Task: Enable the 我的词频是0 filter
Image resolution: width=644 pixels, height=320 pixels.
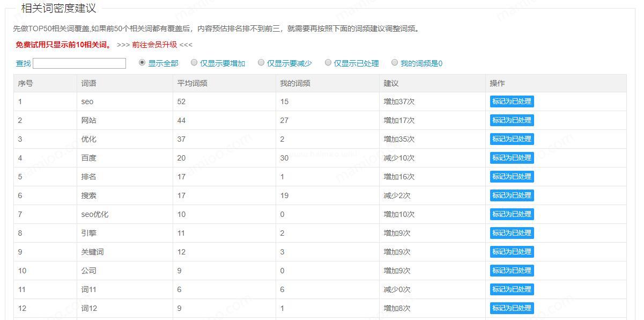Action: 395,63
